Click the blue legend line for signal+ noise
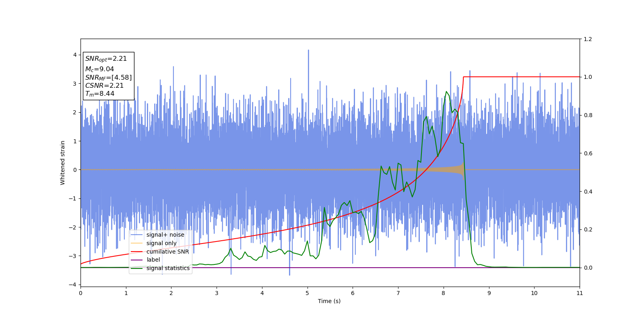This screenshot has width=644, height=322. click(137, 235)
